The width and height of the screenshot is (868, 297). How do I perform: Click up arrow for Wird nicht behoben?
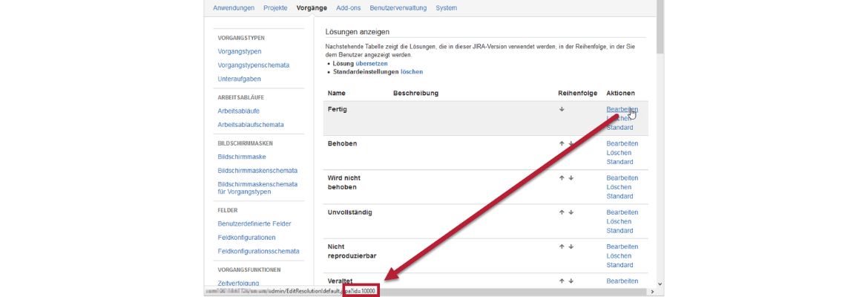point(562,178)
